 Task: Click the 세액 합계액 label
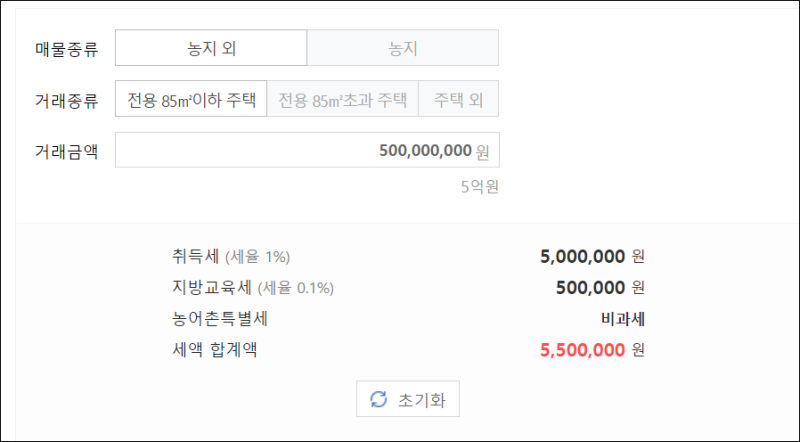pyautogui.click(x=213, y=350)
